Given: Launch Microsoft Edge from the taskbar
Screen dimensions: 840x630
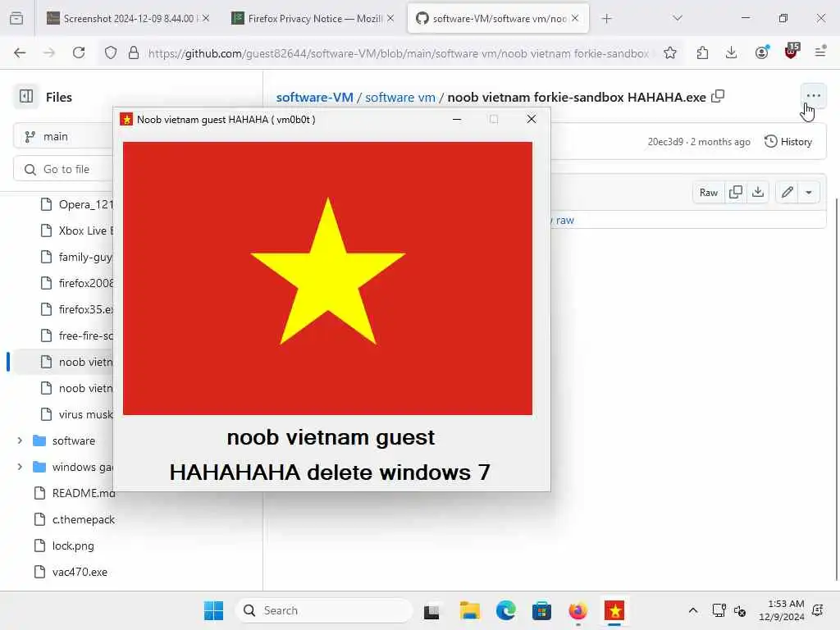Looking at the screenshot, I should pos(505,610).
